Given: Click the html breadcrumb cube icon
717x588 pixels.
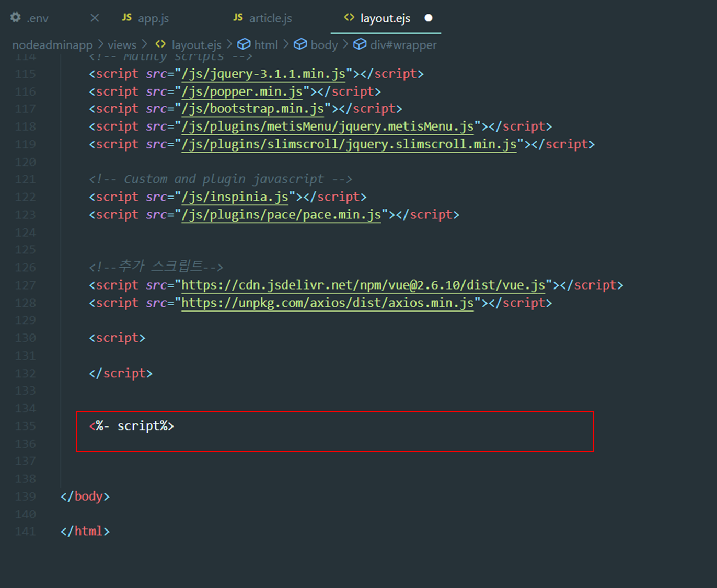Looking at the screenshot, I should coord(244,44).
